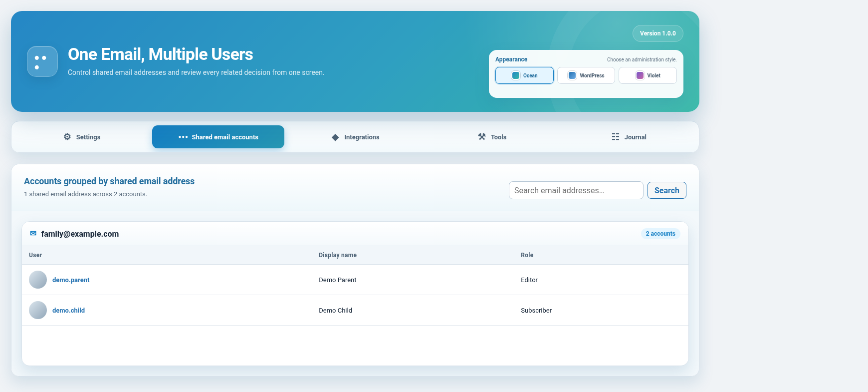This screenshot has height=392, width=868.
Task: Click the plugin logo icon in header
Action: click(42, 61)
